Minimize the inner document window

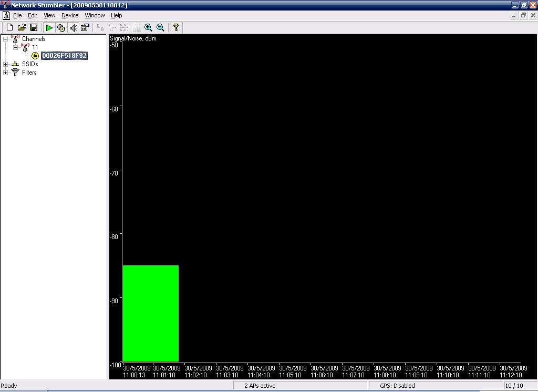pyautogui.click(x=514, y=15)
